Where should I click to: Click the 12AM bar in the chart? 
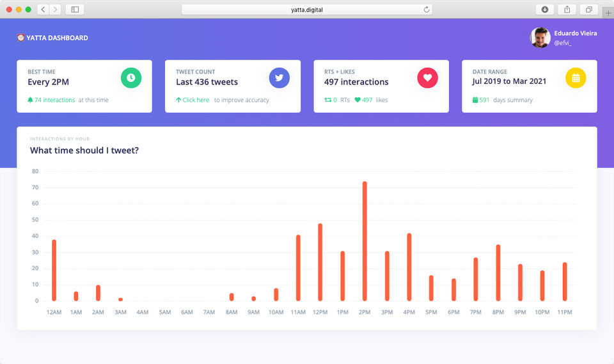coord(54,270)
